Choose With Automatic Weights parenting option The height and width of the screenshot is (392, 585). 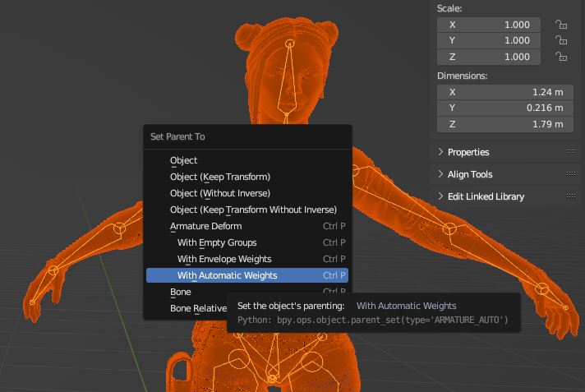pos(228,275)
